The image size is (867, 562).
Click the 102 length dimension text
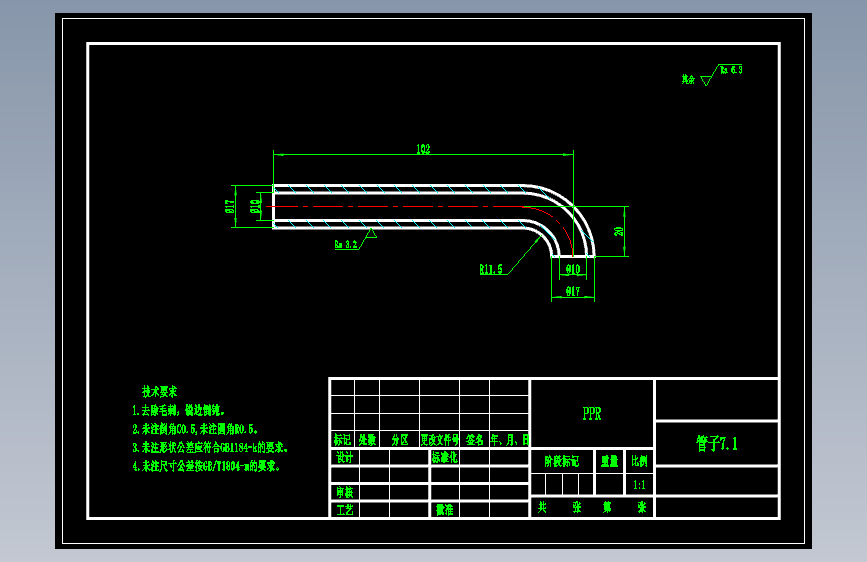(423, 149)
